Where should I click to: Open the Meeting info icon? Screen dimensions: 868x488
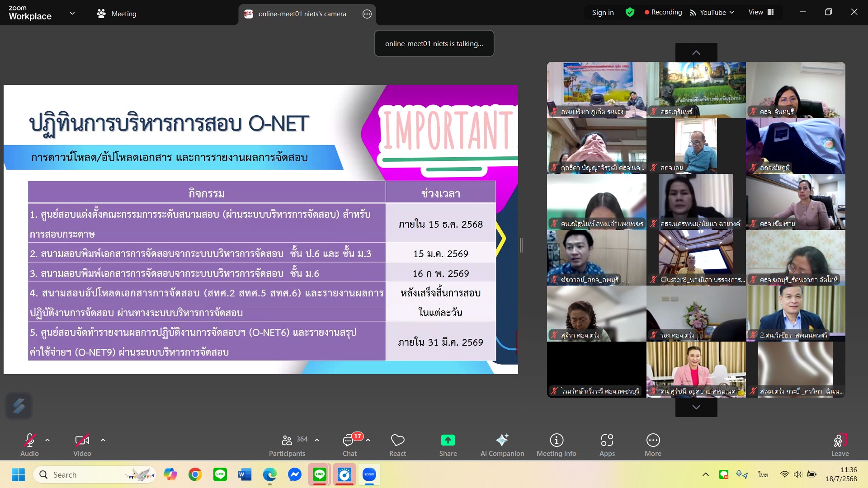[x=556, y=441]
